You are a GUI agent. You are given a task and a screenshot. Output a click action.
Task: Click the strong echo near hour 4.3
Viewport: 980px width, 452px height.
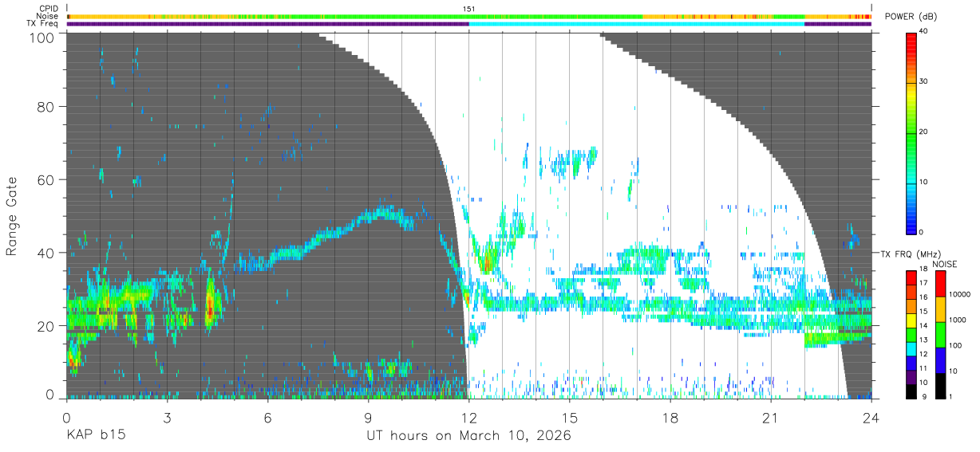coord(211,305)
